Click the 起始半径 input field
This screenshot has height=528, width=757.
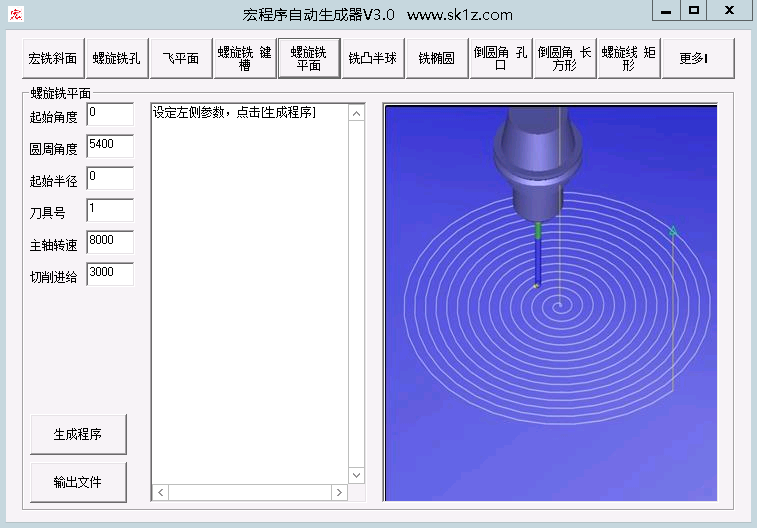(x=110, y=178)
